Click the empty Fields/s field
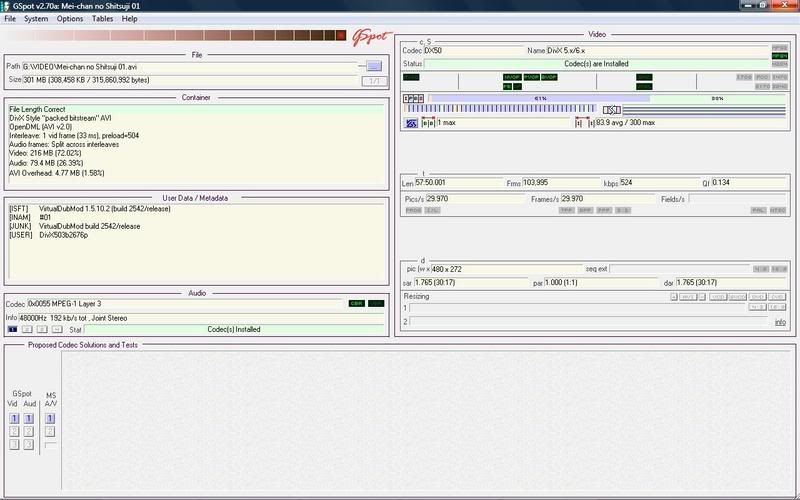 (738, 199)
